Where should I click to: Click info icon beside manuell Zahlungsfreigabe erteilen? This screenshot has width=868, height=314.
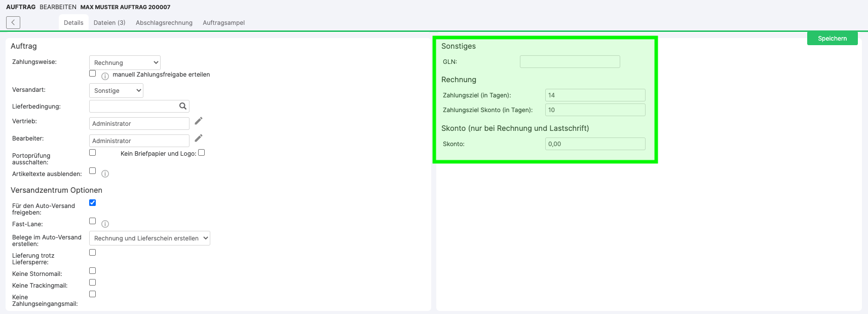[105, 76]
